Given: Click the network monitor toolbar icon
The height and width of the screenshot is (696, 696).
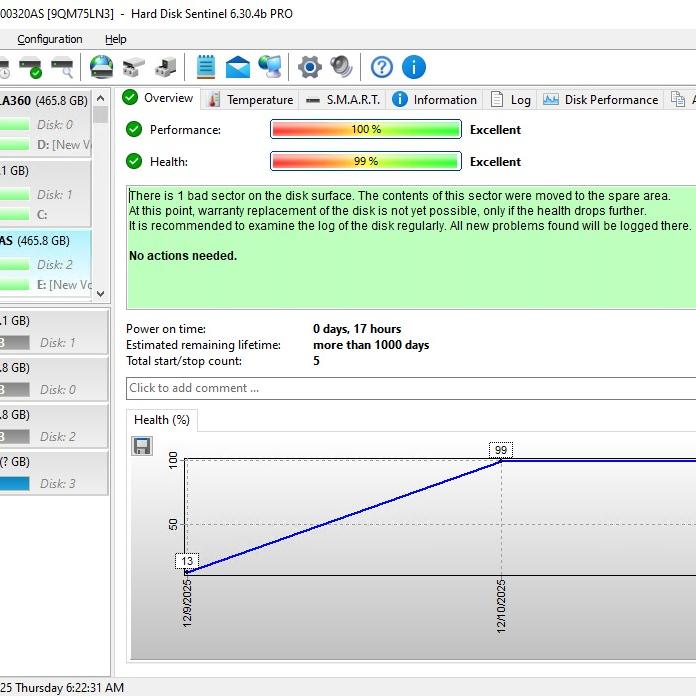Looking at the screenshot, I should click(270, 67).
